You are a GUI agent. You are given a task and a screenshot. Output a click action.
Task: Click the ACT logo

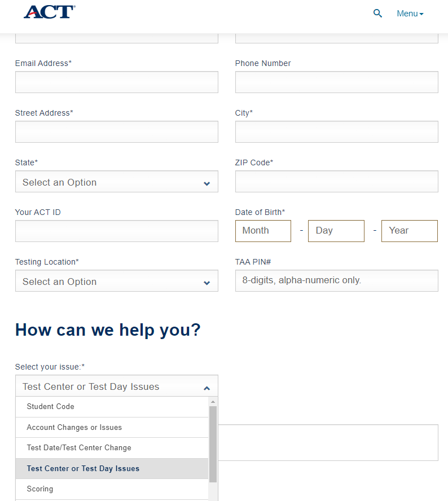(x=50, y=12)
